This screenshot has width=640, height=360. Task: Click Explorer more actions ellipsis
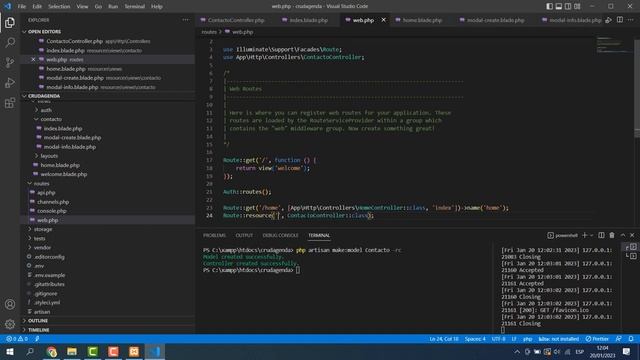pyautogui.click(x=186, y=20)
